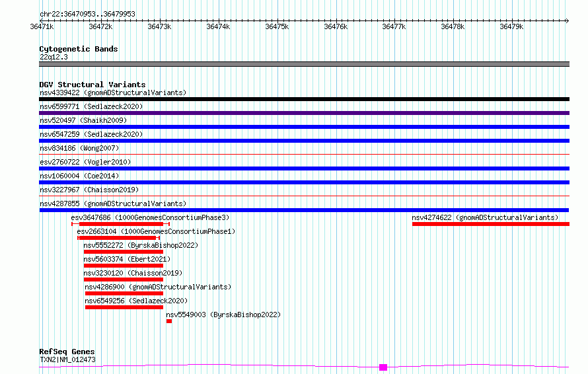The width and height of the screenshot is (588, 374).
Task: Click the esv2663104 red variant bar
Action: (119, 238)
